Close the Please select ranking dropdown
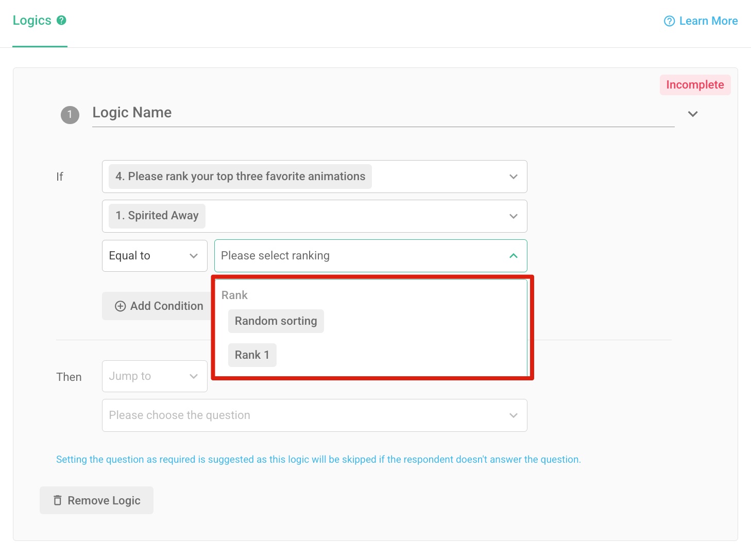This screenshot has height=560, width=751. [513, 256]
